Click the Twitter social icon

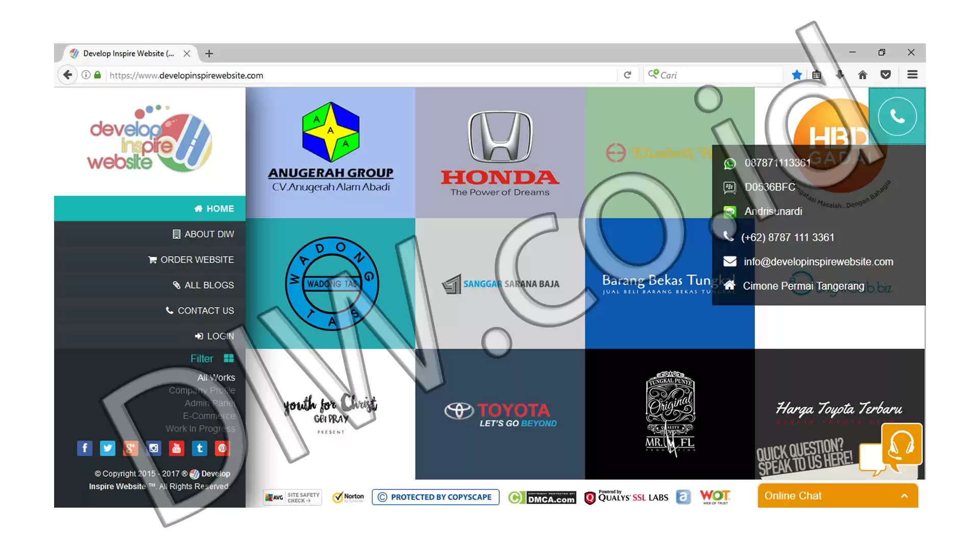tap(108, 448)
